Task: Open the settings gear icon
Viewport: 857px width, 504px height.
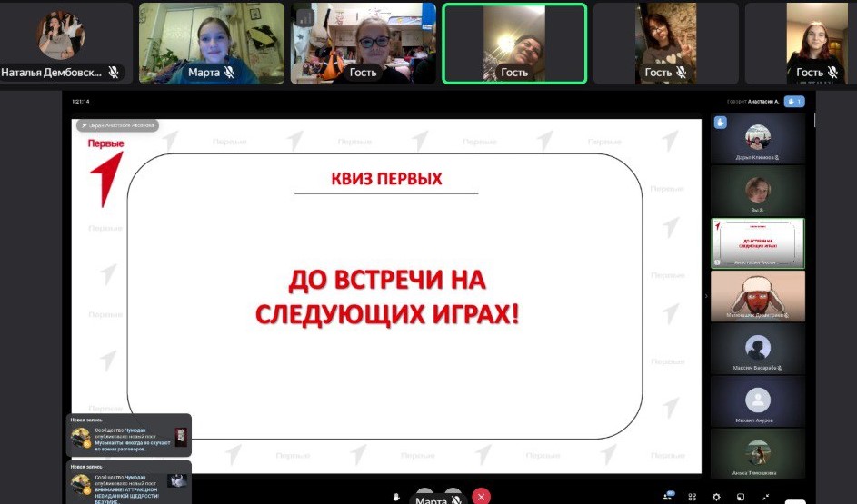Action: point(716,497)
